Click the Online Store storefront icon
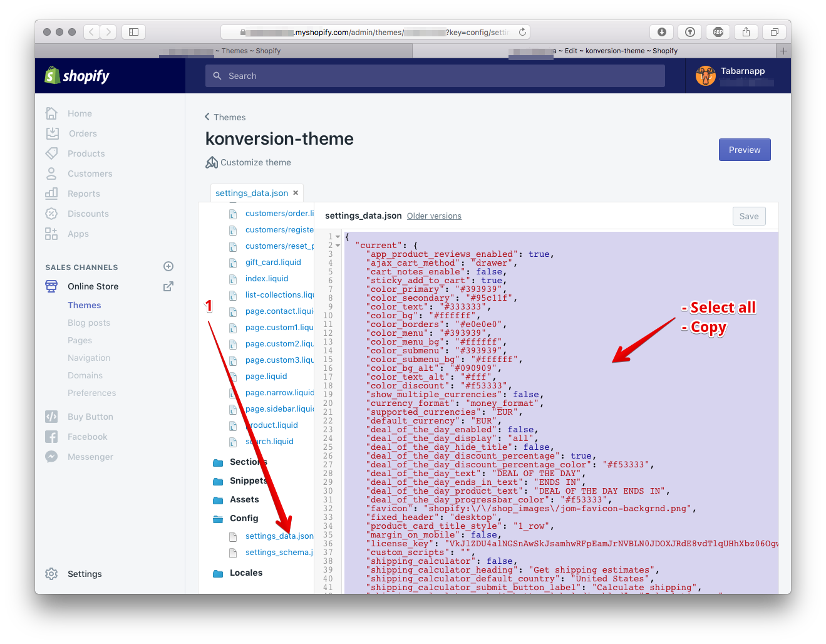This screenshot has height=644, width=826. pos(51,286)
